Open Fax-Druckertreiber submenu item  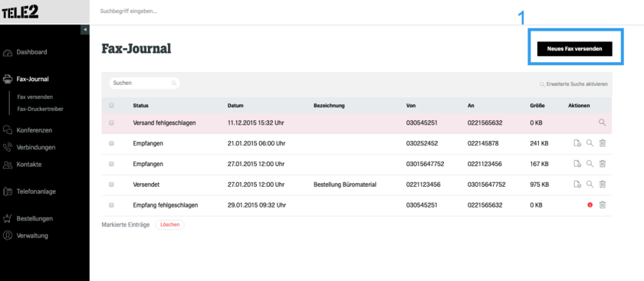(40, 109)
